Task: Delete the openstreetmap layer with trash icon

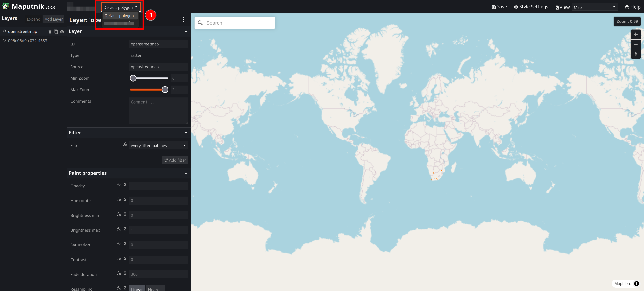Action: (x=50, y=32)
